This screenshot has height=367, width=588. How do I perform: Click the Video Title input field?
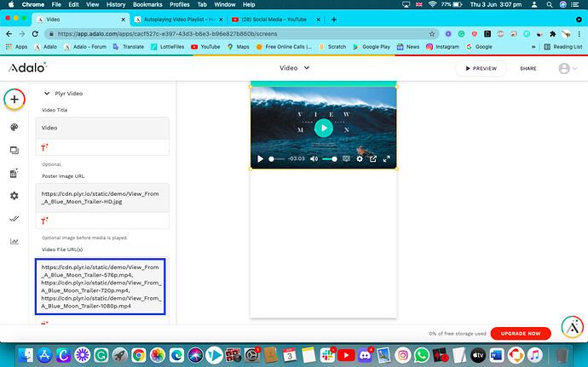(x=102, y=128)
